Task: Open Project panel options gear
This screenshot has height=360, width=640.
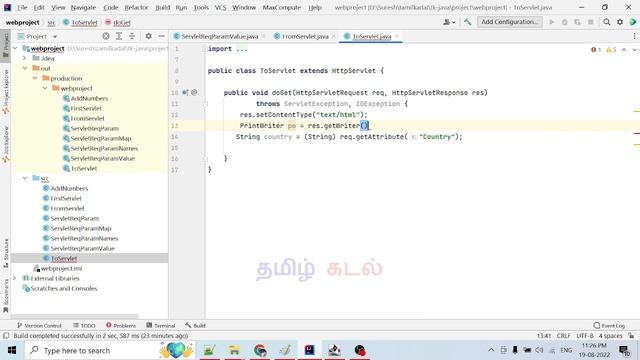Action: point(149,36)
